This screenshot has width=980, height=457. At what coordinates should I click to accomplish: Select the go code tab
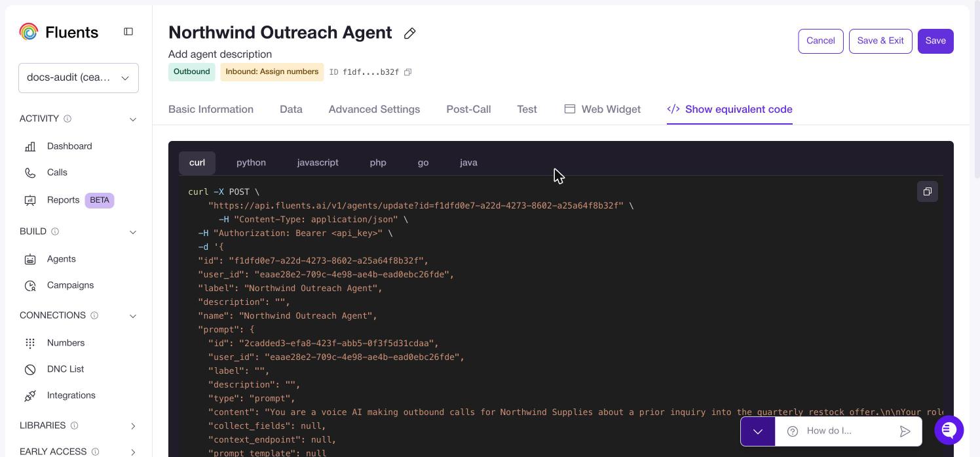point(423,163)
